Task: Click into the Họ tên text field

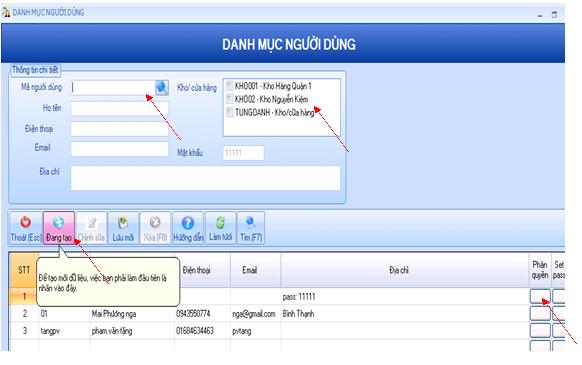Action: (120, 109)
